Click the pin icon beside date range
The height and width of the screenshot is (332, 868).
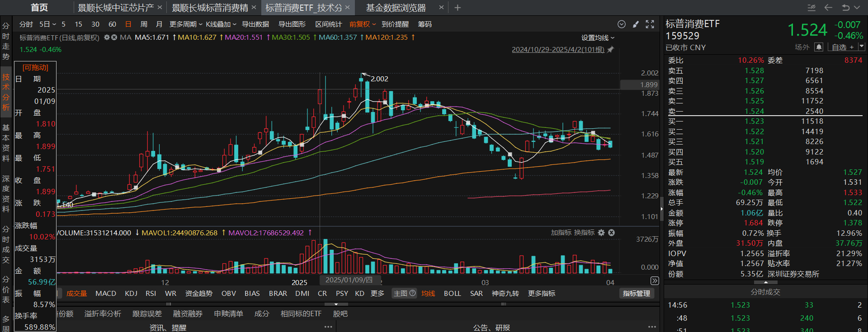tap(610, 50)
